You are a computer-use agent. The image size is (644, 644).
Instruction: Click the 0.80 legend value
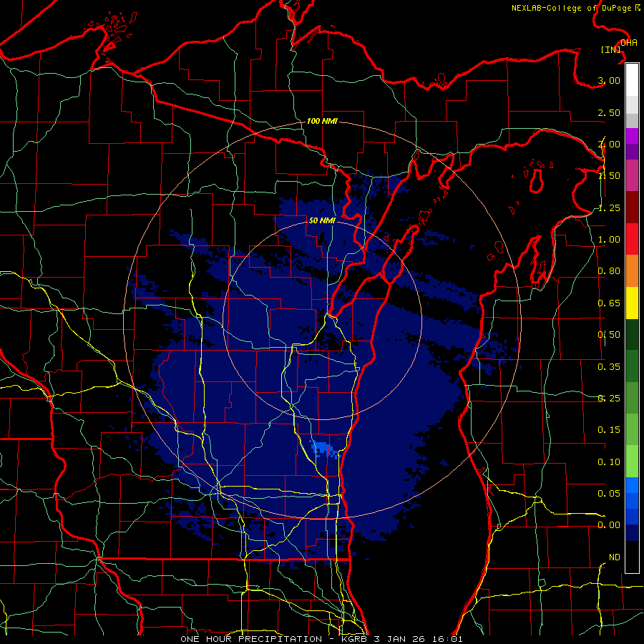coord(609,271)
